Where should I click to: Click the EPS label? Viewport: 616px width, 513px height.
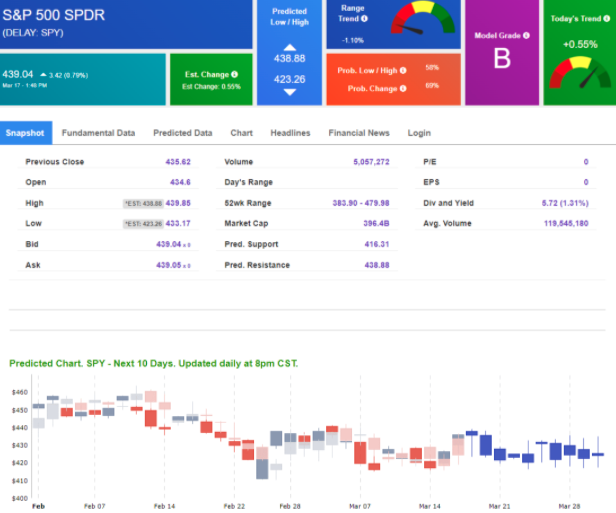[431, 182]
